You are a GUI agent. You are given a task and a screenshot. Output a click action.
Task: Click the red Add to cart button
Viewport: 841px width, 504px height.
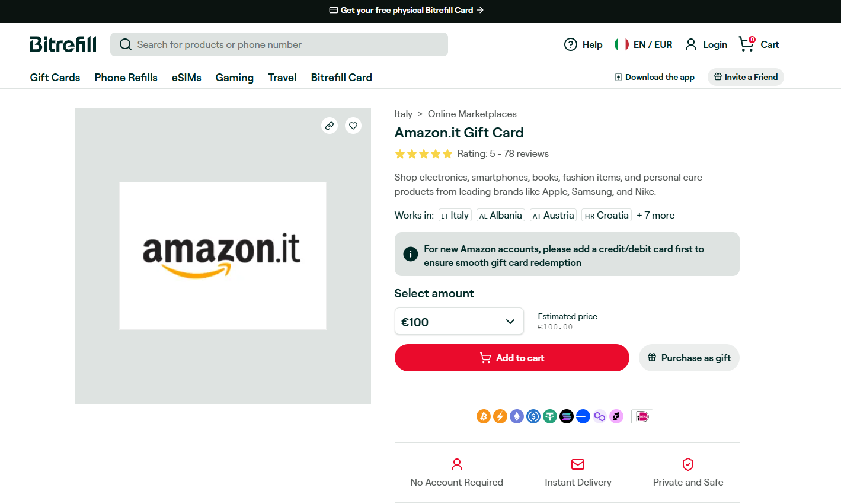point(512,358)
